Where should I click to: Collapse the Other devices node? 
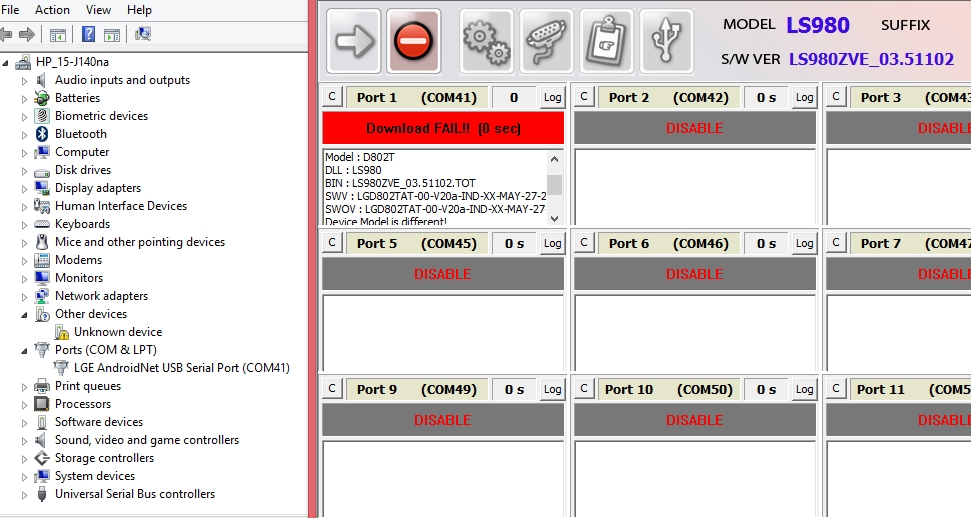pyautogui.click(x=24, y=314)
